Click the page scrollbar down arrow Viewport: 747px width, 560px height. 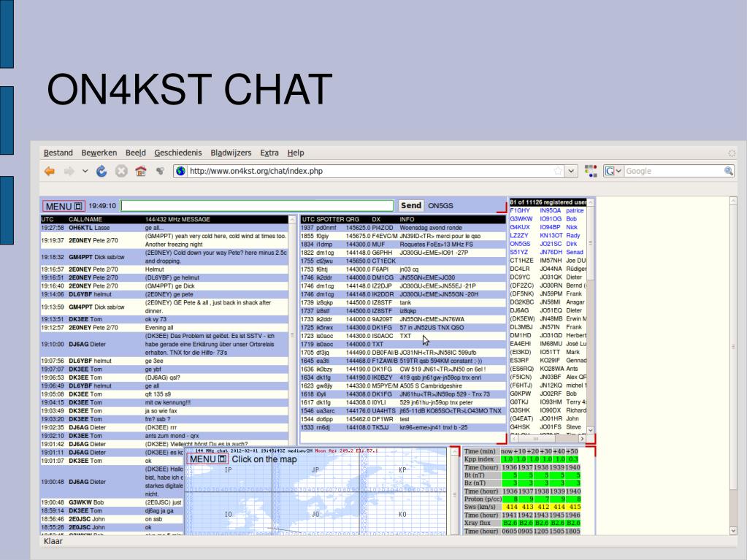(x=733, y=530)
